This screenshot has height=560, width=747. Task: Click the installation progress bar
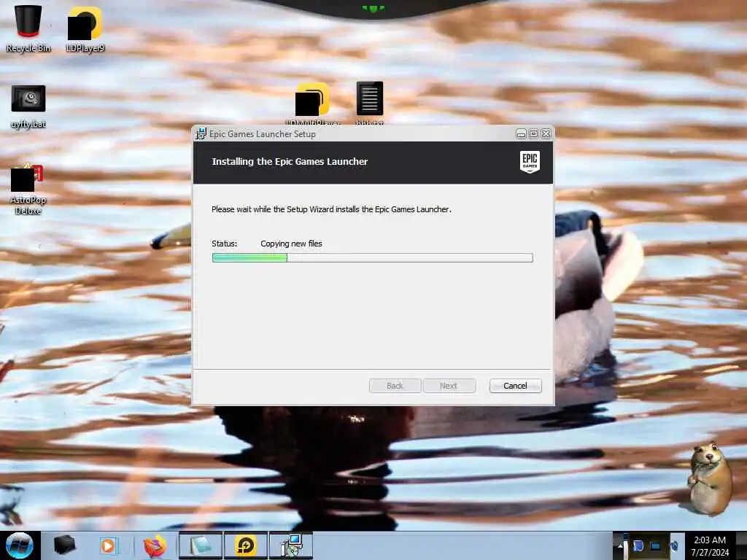click(x=373, y=257)
